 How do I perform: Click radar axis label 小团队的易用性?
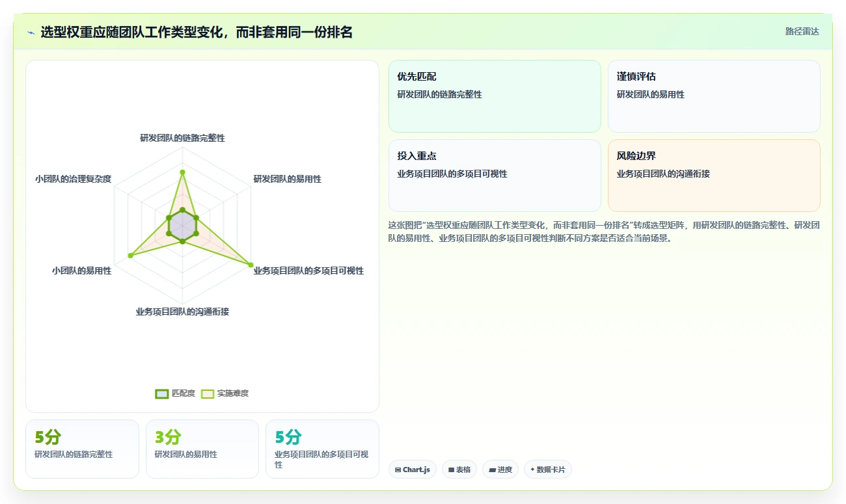(81, 271)
